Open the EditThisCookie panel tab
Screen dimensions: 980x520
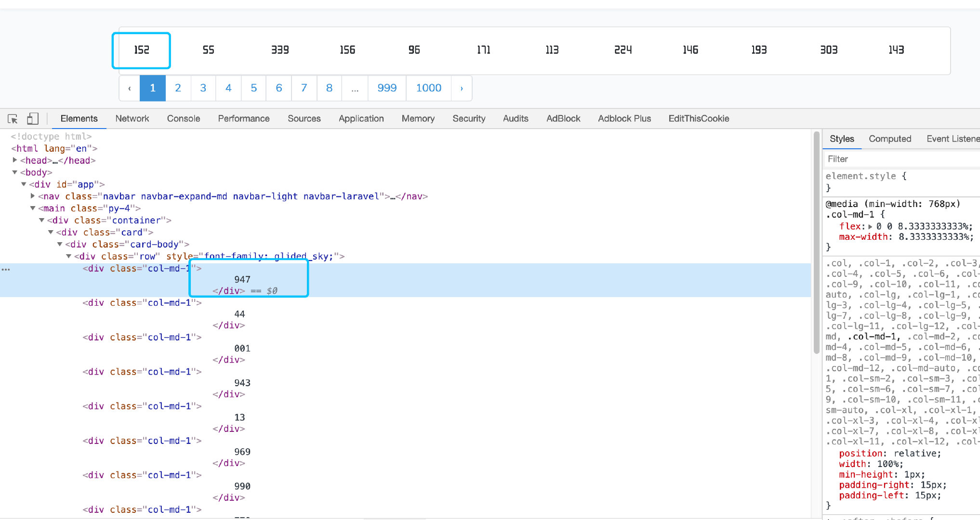tap(698, 118)
